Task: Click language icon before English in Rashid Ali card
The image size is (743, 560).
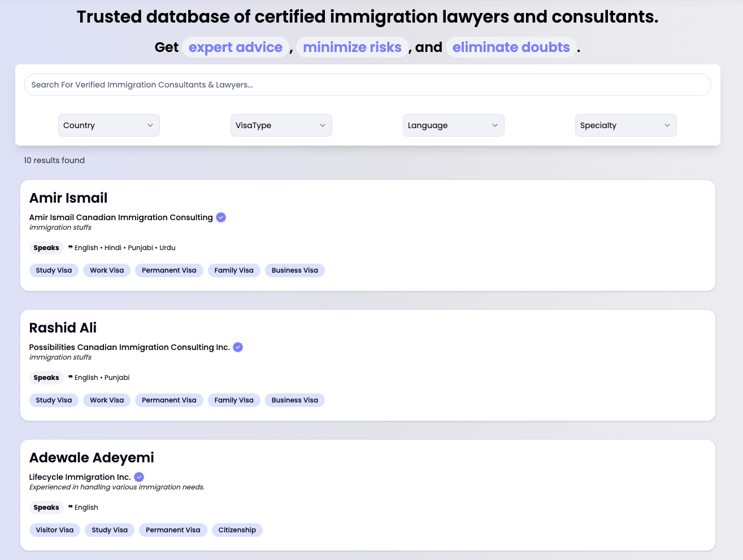Action: pyautogui.click(x=71, y=377)
